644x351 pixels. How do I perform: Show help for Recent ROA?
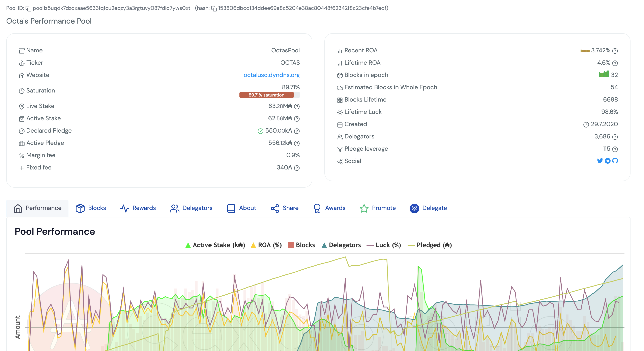pyautogui.click(x=615, y=51)
